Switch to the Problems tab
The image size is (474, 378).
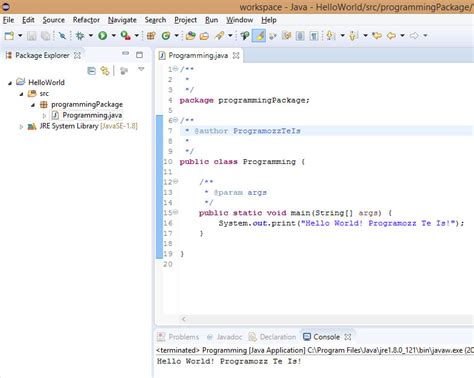pos(178,337)
